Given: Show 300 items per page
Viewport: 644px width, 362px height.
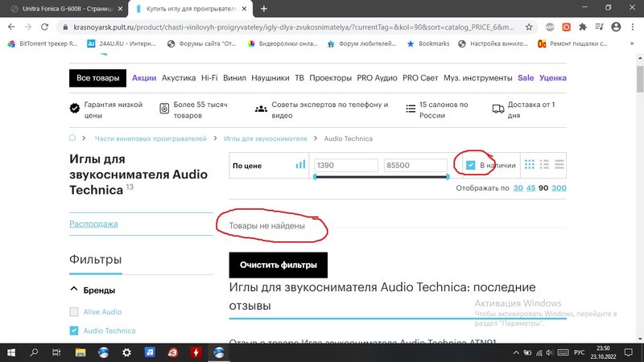Looking at the screenshot, I should tap(559, 187).
